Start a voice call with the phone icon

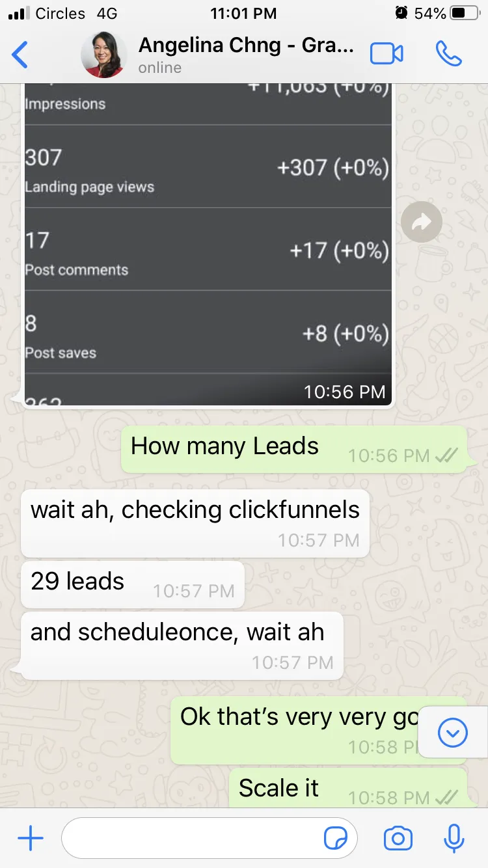coord(449,54)
